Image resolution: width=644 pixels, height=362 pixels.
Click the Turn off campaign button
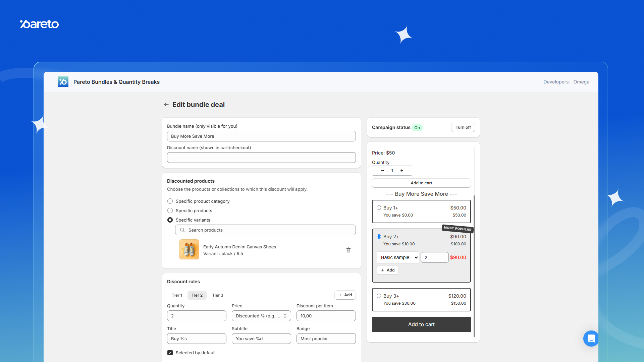coord(463,127)
